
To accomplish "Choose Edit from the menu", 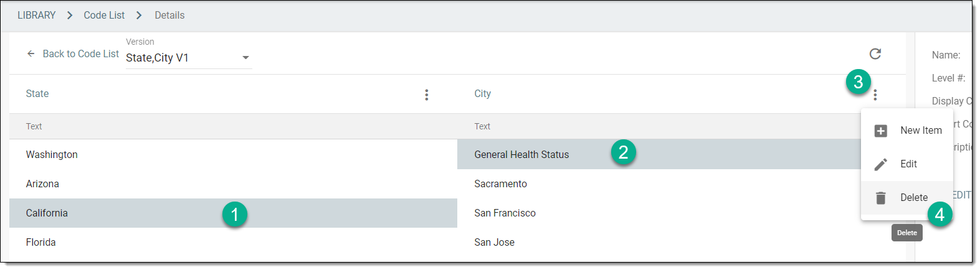I will (x=907, y=164).
